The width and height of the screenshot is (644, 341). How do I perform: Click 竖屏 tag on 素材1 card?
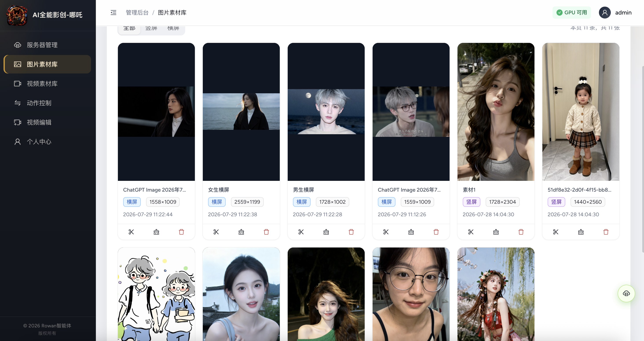pos(472,202)
